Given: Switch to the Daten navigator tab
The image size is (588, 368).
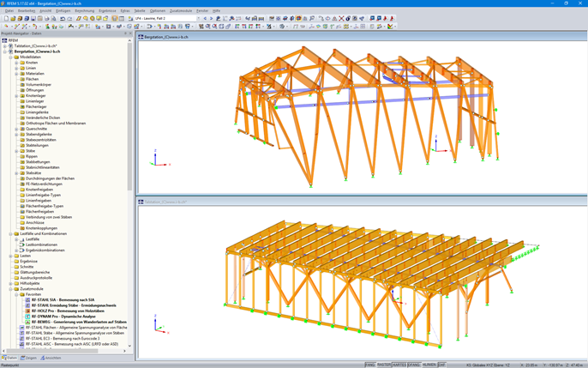Looking at the screenshot, I should 9,358.
